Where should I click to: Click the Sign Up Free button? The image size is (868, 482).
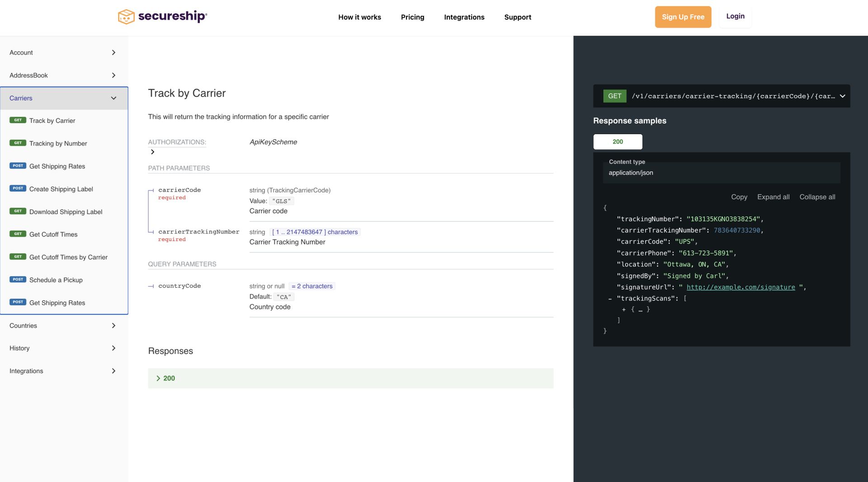click(683, 17)
